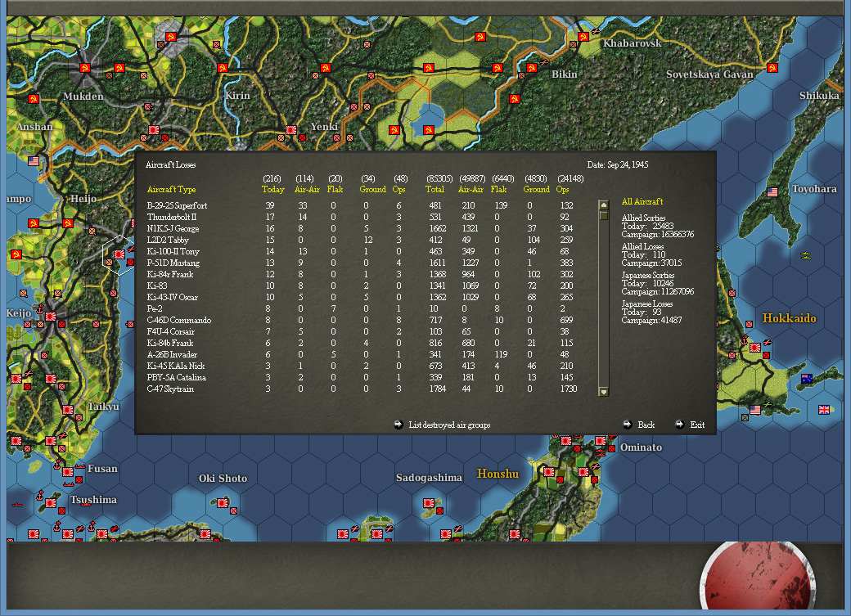Image resolution: width=851 pixels, height=616 pixels.
Task: Click the arrow icon next to the Exit label
Action: [679, 425]
